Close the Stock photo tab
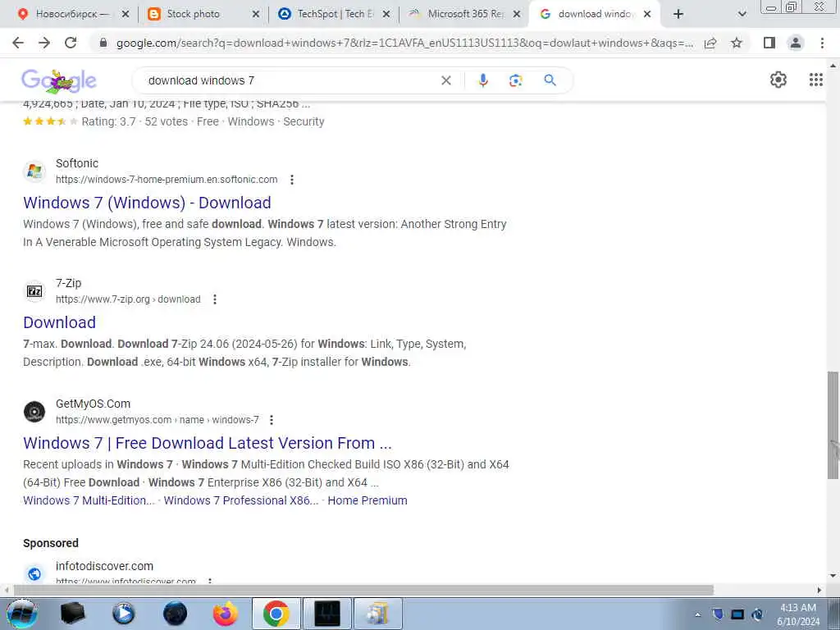The image size is (840, 630). pyautogui.click(x=256, y=15)
